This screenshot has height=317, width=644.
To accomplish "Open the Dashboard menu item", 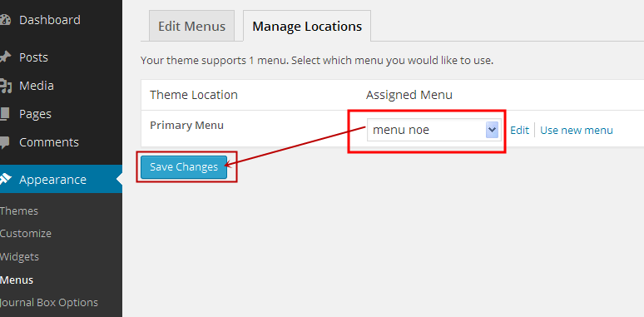I will pos(50,20).
